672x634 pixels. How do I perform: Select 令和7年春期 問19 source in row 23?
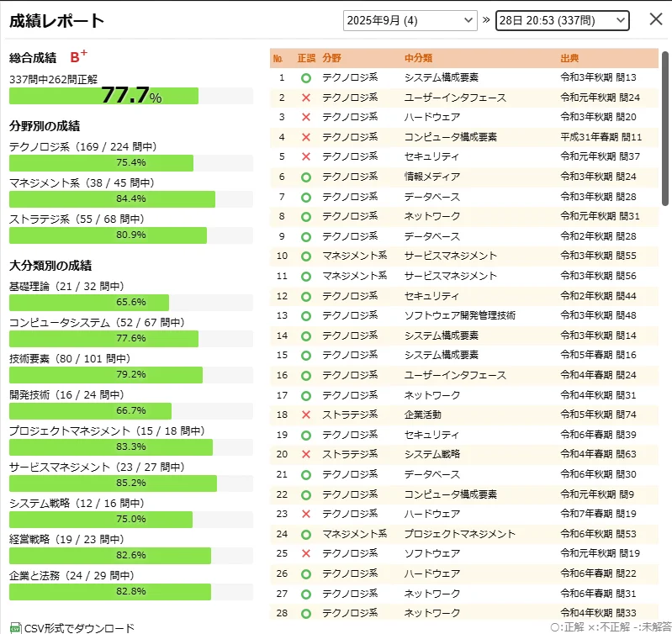pyautogui.click(x=598, y=514)
